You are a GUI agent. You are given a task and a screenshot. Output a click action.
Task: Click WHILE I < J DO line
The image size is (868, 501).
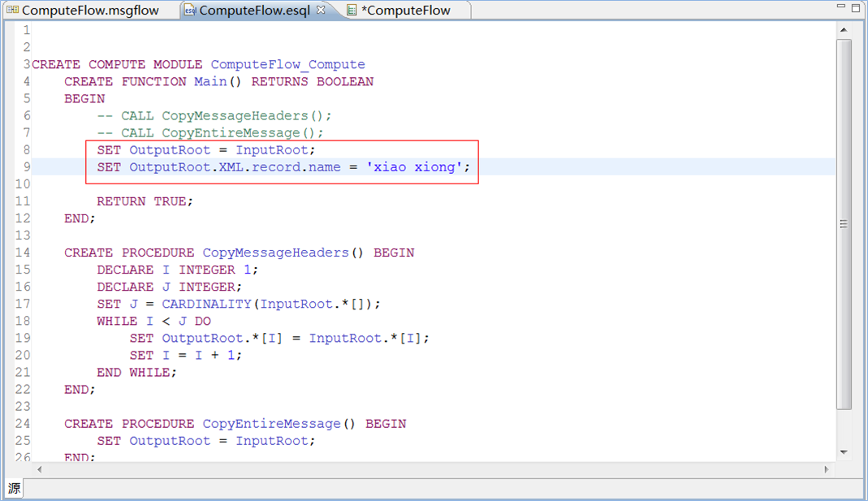[x=154, y=322]
